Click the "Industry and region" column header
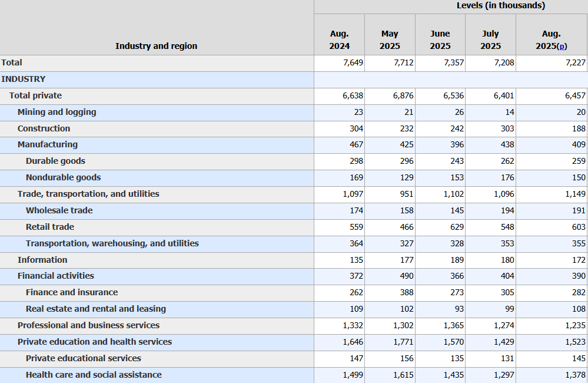Image resolution: width=588 pixels, height=383 pixels. tap(156, 46)
